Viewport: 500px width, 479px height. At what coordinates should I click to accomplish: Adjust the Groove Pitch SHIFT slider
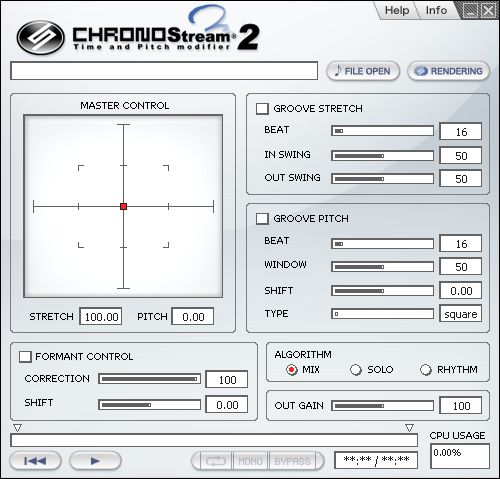[x=382, y=291]
